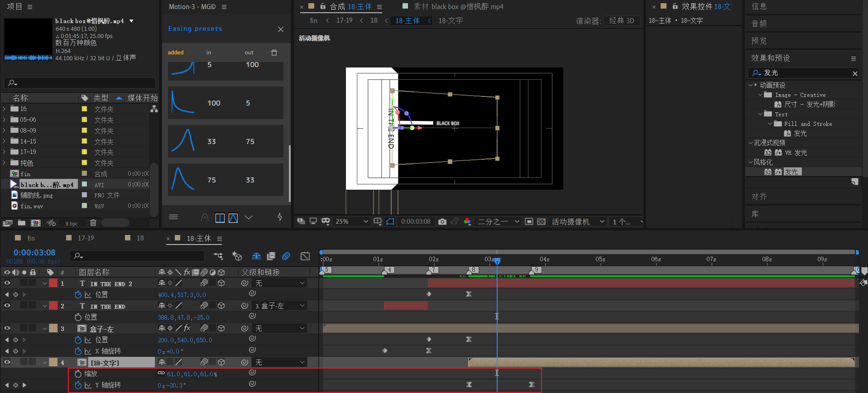The width and height of the screenshot is (868, 393).
Task: Collapse layer 1 IN THE END 2 properties
Action: tap(45, 283)
